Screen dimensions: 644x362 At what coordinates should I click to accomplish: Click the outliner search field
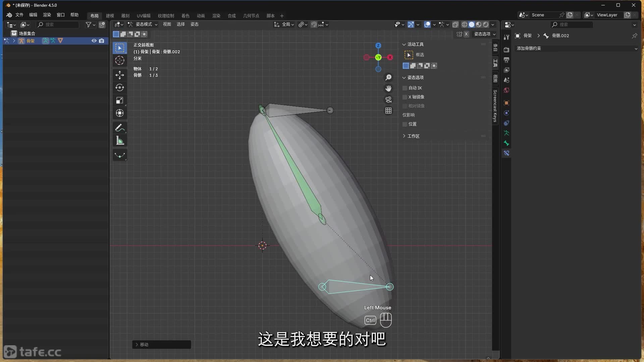pyautogui.click(x=58, y=24)
